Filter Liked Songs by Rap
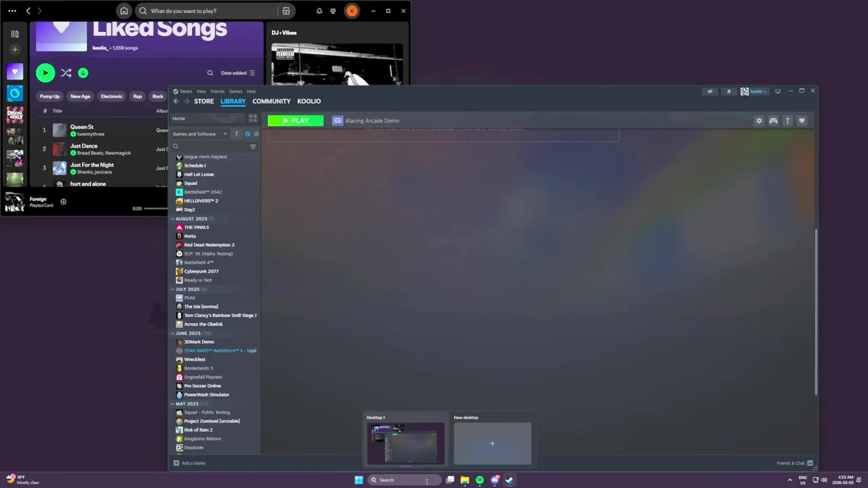The image size is (868, 488). click(138, 96)
